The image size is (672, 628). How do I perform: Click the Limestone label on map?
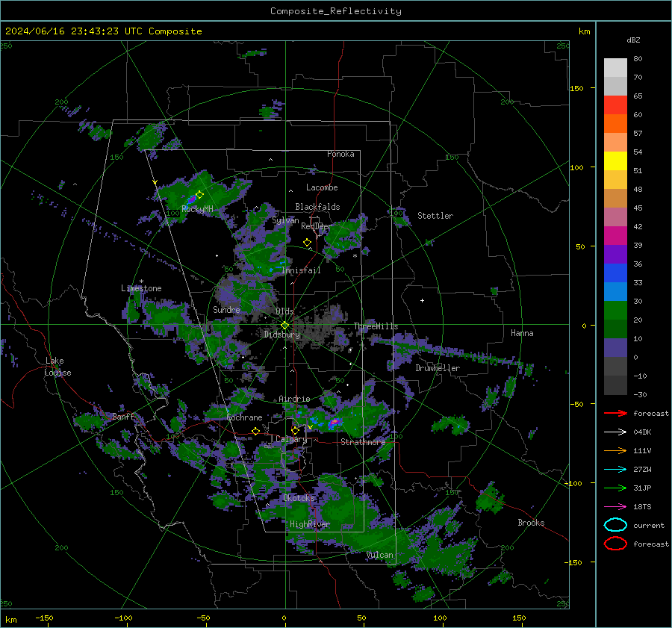pyautogui.click(x=141, y=288)
